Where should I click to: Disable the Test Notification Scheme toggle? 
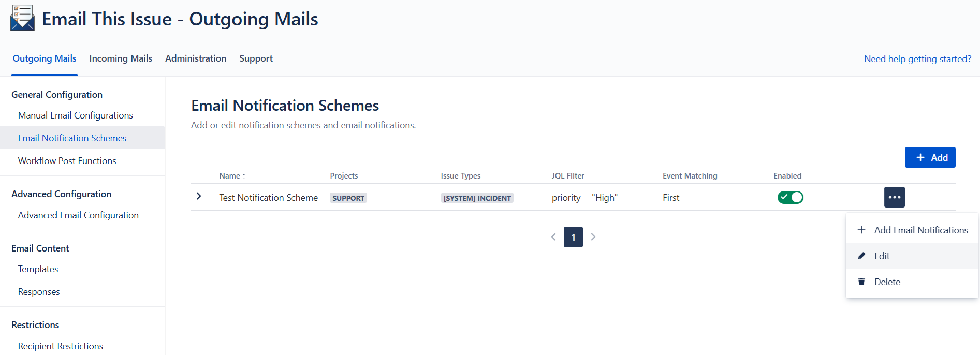(790, 197)
